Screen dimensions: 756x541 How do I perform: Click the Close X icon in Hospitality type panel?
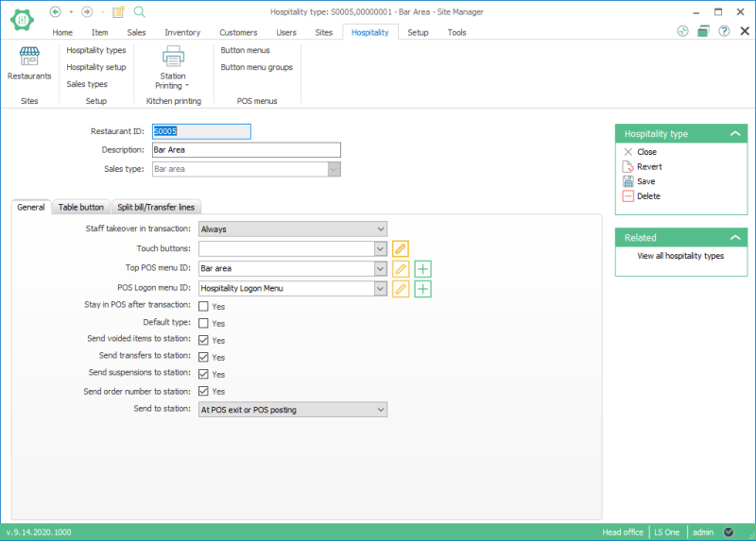pyautogui.click(x=628, y=152)
